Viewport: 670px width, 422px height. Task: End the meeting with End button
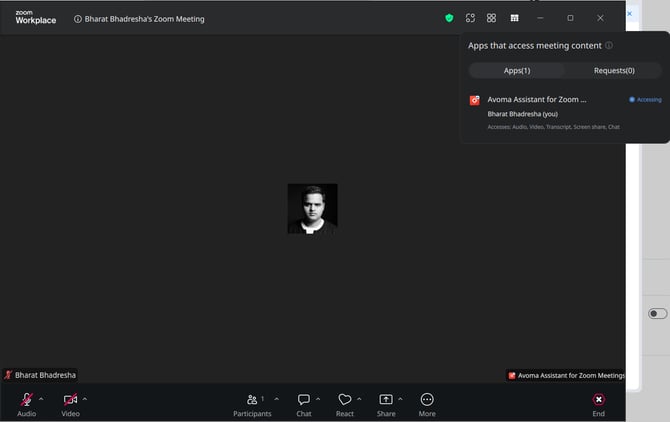click(x=598, y=404)
